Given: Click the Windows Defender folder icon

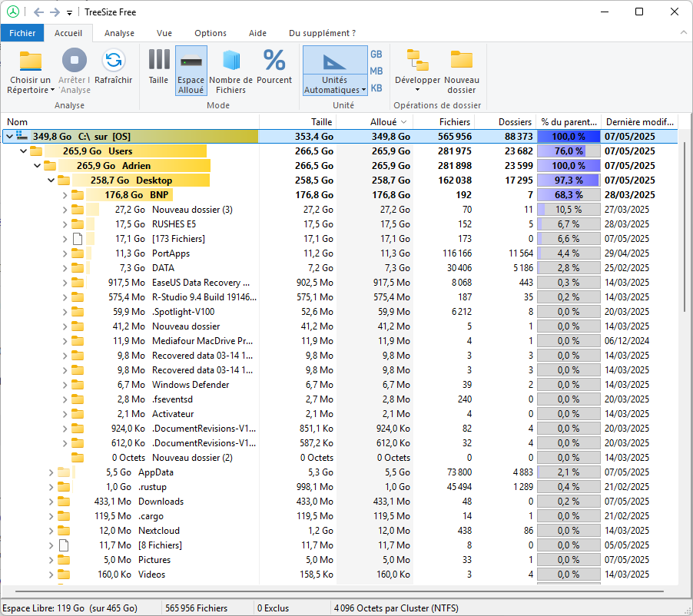Looking at the screenshot, I should click(78, 385).
